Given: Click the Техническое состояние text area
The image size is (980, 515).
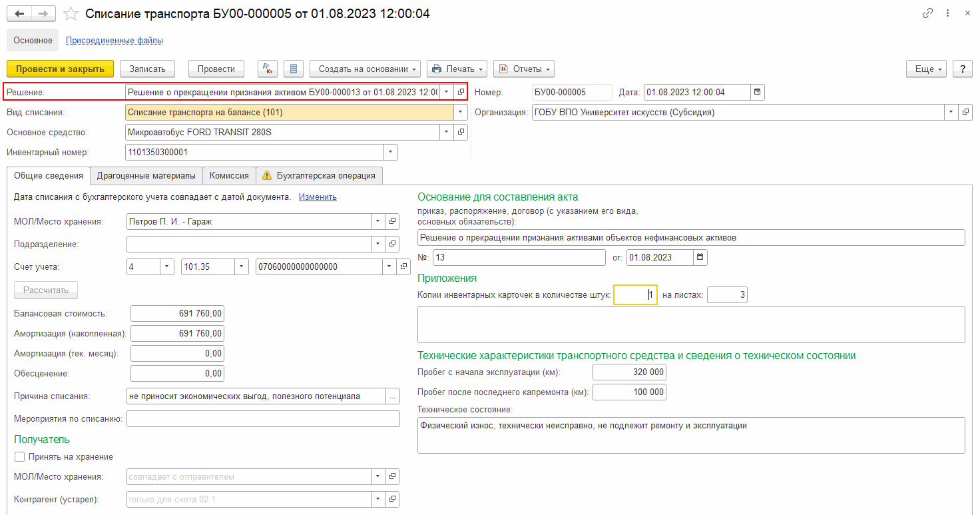Looking at the screenshot, I should click(x=691, y=435).
